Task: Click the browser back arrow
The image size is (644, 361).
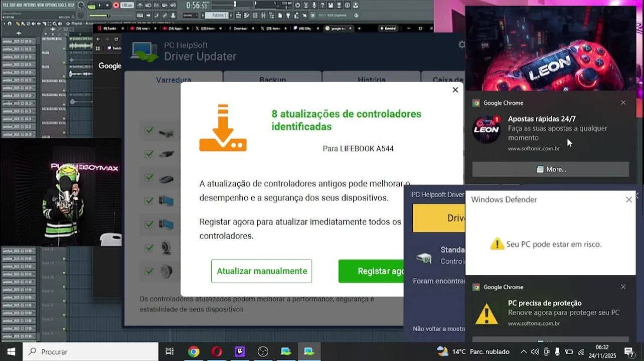Action: [x=98, y=39]
